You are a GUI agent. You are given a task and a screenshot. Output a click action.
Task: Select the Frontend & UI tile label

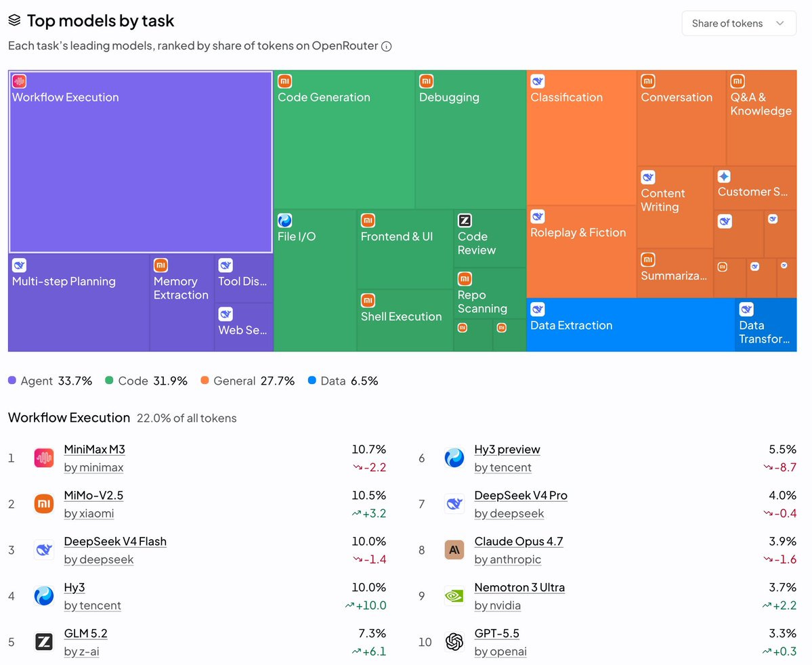point(396,237)
